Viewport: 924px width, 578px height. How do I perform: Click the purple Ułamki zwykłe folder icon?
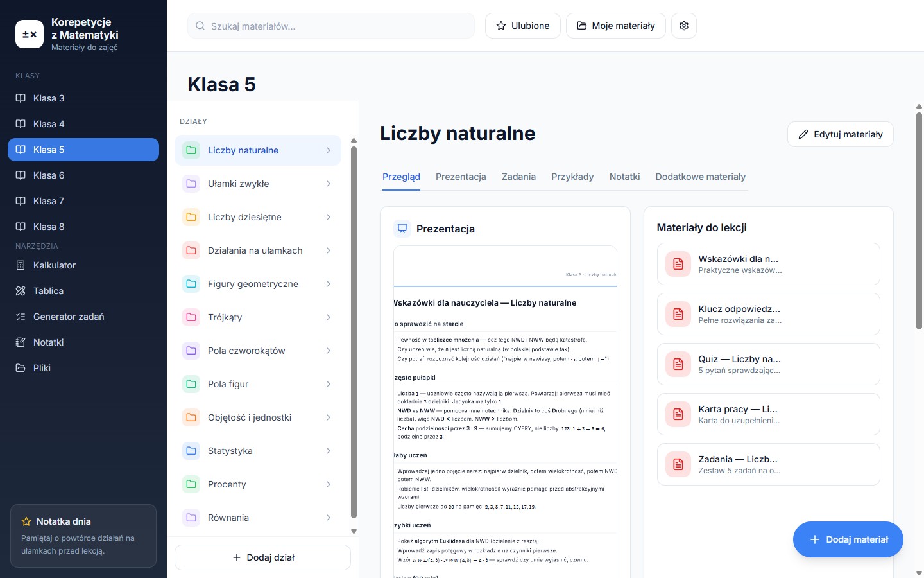[x=191, y=184]
